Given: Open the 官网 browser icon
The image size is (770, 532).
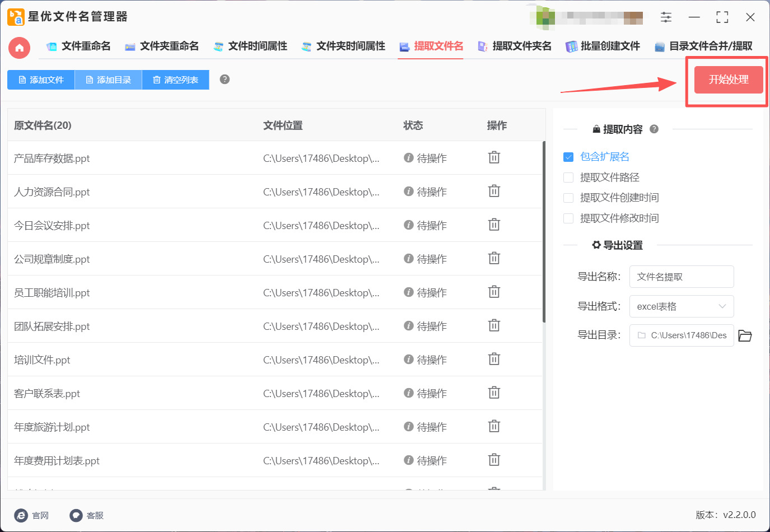Looking at the screenshot, I should (21, 516).
